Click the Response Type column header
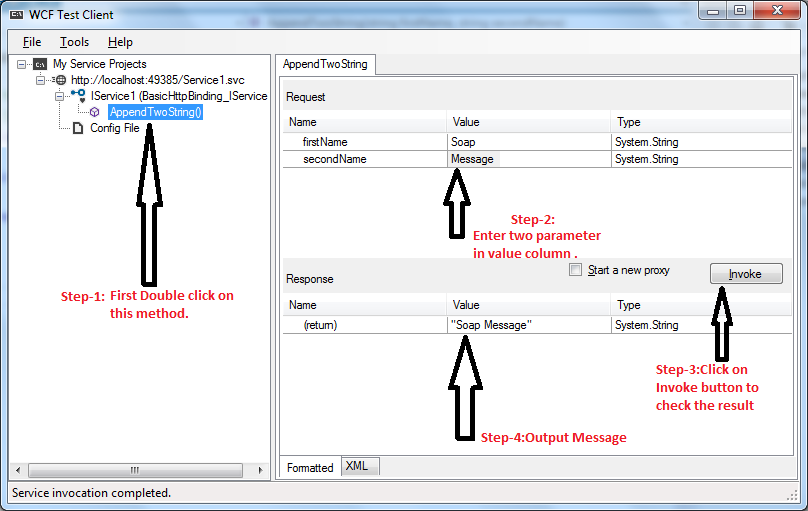This screenshot has height=511, width=808. click(702, 305)
